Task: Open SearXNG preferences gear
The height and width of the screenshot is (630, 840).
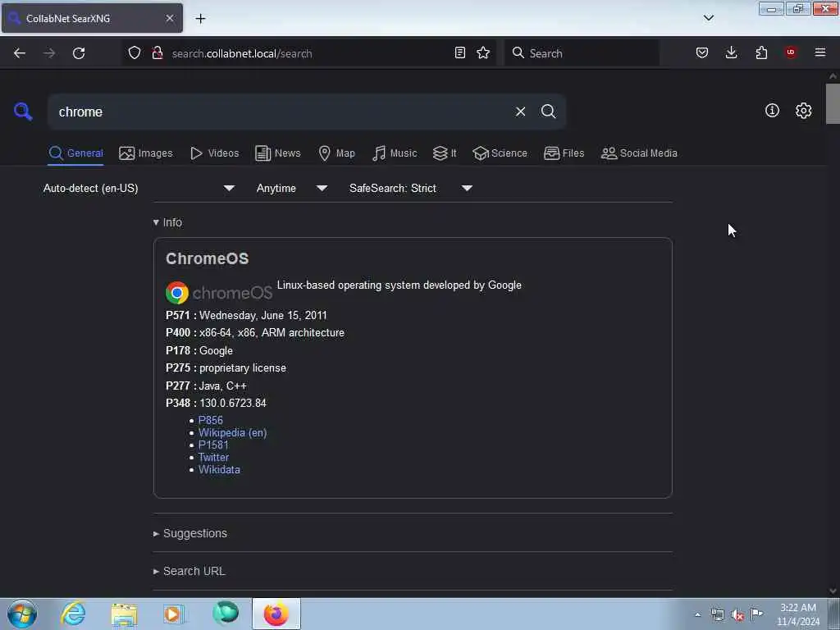Action: (803, 111)
